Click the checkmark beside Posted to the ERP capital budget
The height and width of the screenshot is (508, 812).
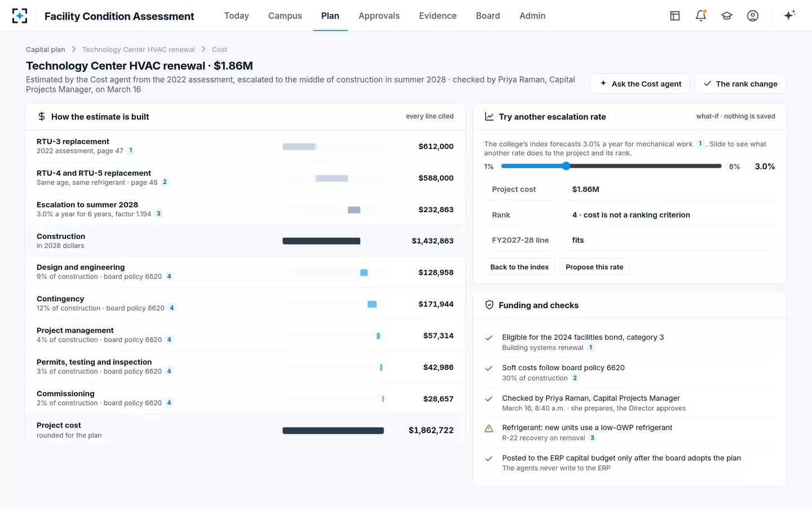[x=489, y=459]
